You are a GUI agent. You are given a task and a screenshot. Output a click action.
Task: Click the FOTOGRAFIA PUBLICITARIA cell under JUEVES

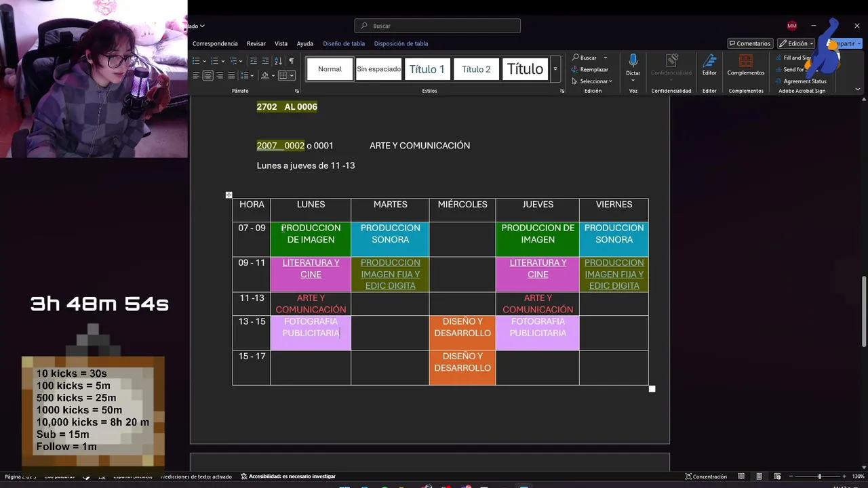point(537,333)
